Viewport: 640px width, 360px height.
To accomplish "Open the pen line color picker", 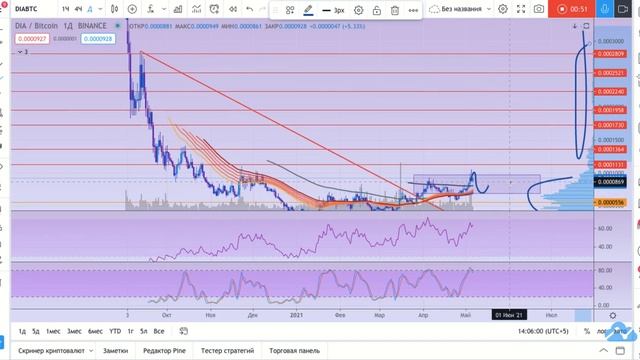I will pos(308,10).
